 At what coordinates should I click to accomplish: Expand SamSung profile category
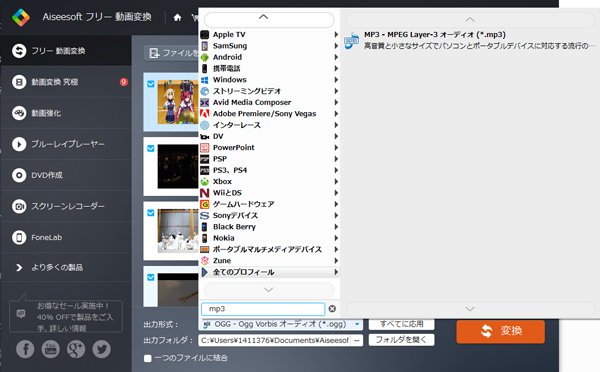coord(269,46)
